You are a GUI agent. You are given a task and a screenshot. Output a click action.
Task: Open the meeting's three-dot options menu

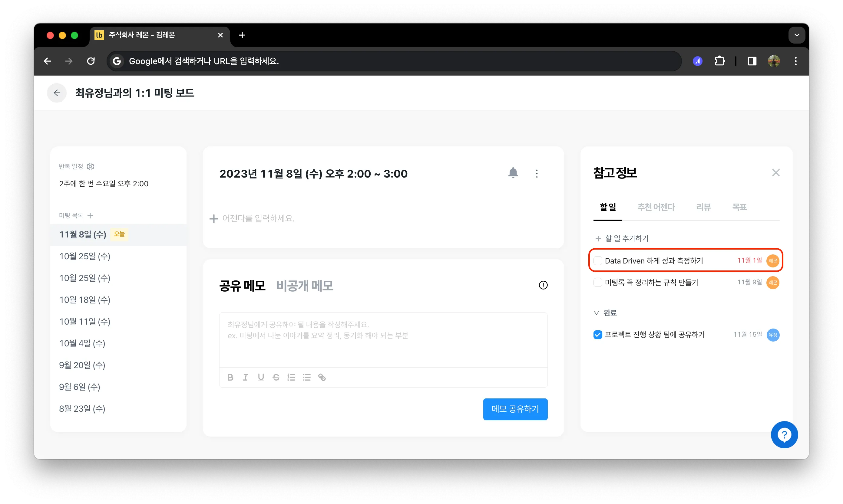point(537,174)
